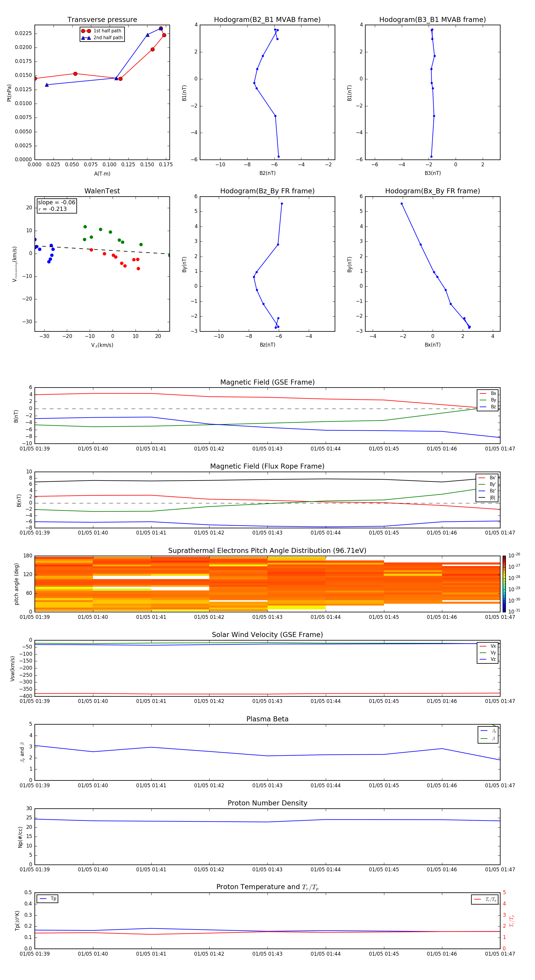535x980 pixels.
Task: Click the 'B2(nT)' x-axis label
Action: (267, 173)
